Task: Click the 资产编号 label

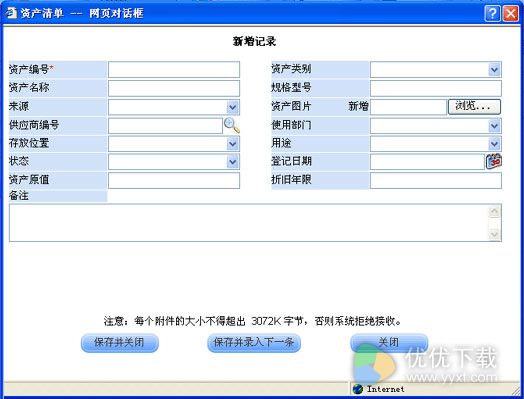Action: (x=31, y=69)
